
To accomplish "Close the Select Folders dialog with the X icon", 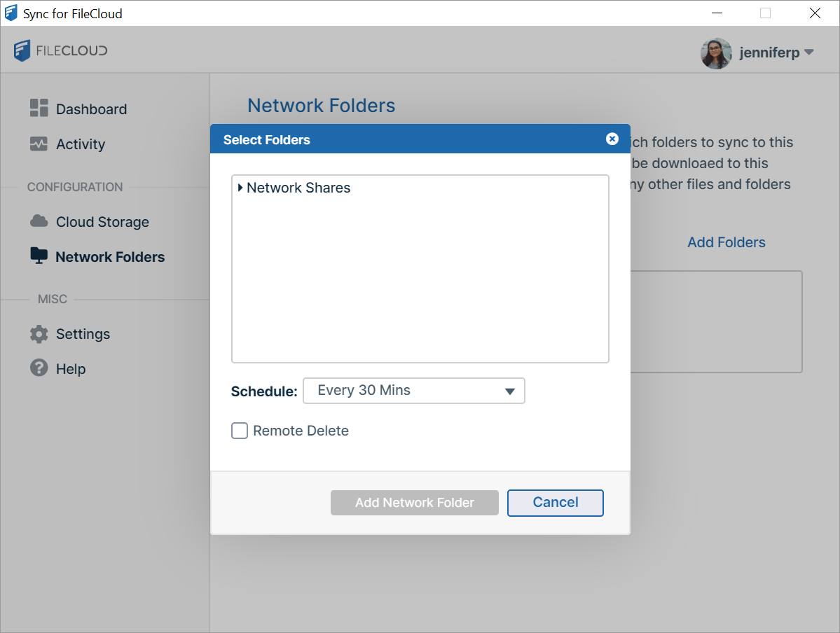I will coord(612,139).
